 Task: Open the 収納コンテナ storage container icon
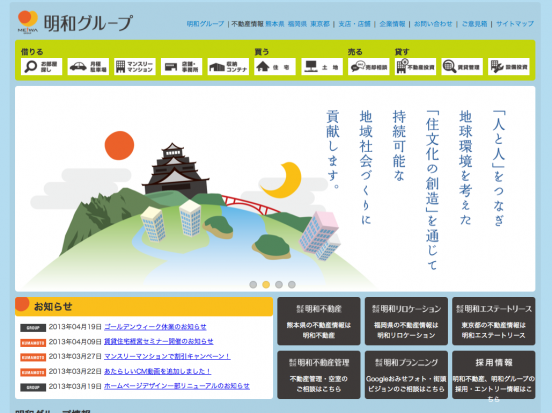(x=228, y=67)
